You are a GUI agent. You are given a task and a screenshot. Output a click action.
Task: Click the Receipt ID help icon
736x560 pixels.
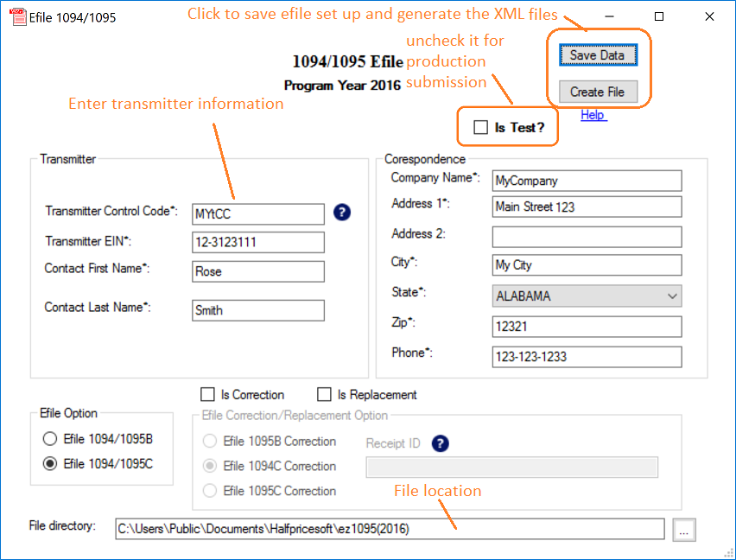(440, 443)
